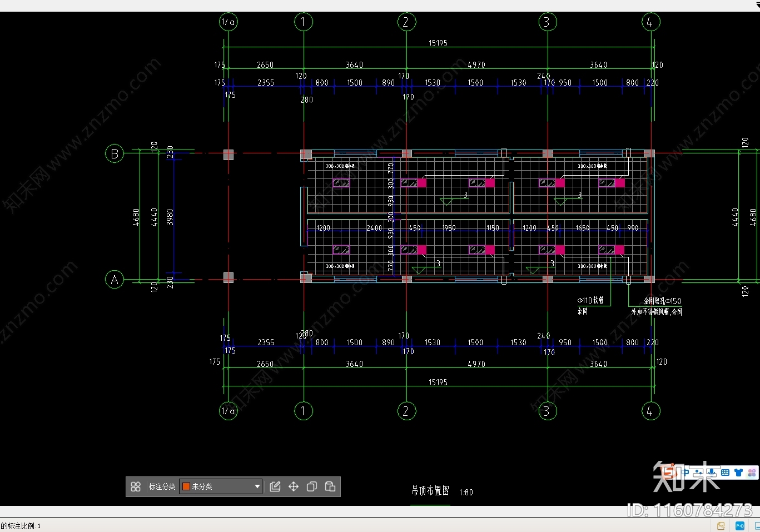Screen dimensions: 760x532
Task: Toggle the 中 Chinese/English input mode
Action: 685,473
